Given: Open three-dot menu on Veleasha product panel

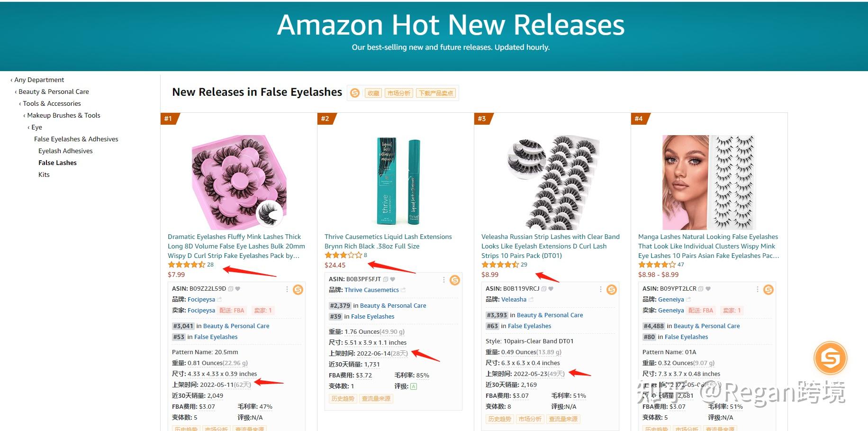Looking at the screenshot, I should pyautogui.click(x=601, y=289).
